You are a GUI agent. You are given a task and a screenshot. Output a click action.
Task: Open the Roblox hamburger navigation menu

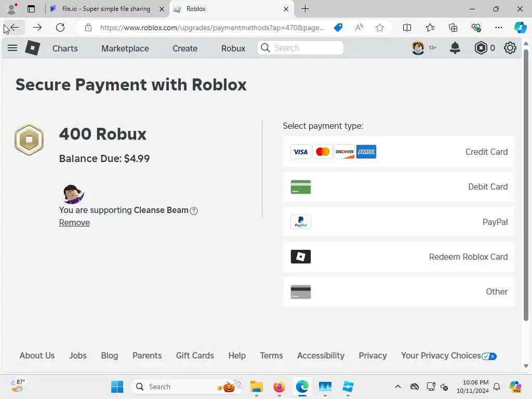pyautogui.click(x=12, y=48)
